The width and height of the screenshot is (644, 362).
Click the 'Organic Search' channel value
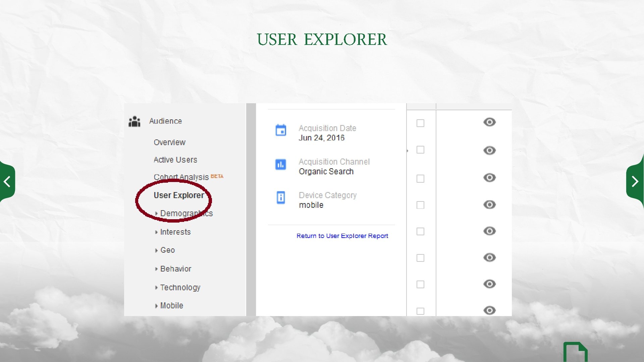tap(326, 172)
